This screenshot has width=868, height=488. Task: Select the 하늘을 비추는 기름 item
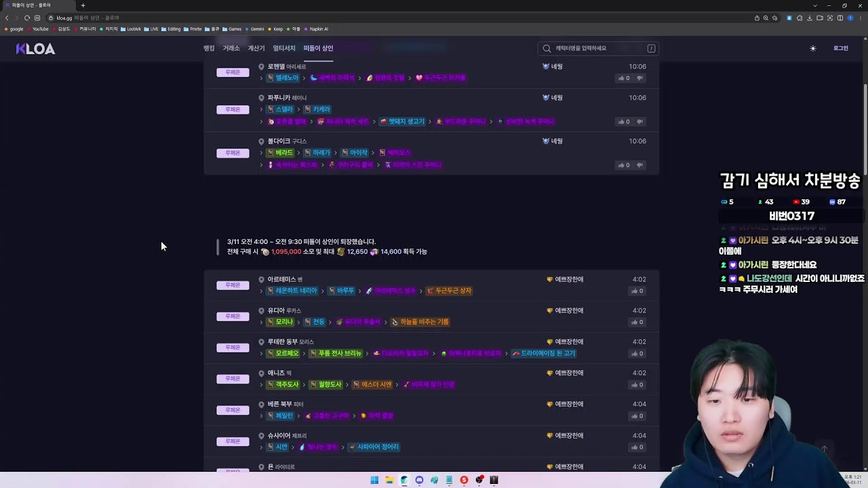pos(420,322)
